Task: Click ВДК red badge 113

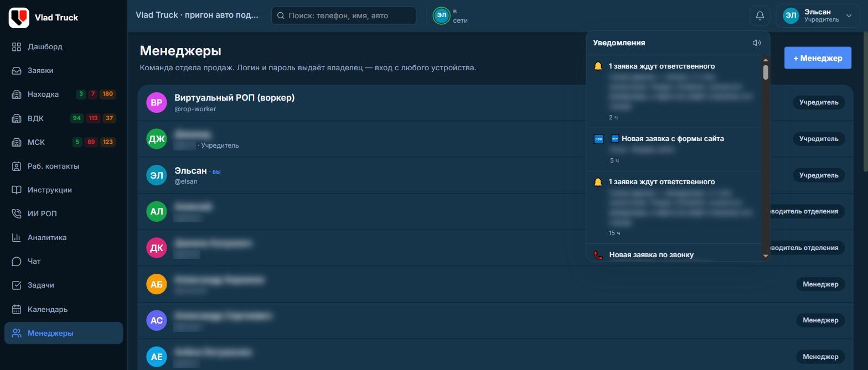Action: pos(93,118)
